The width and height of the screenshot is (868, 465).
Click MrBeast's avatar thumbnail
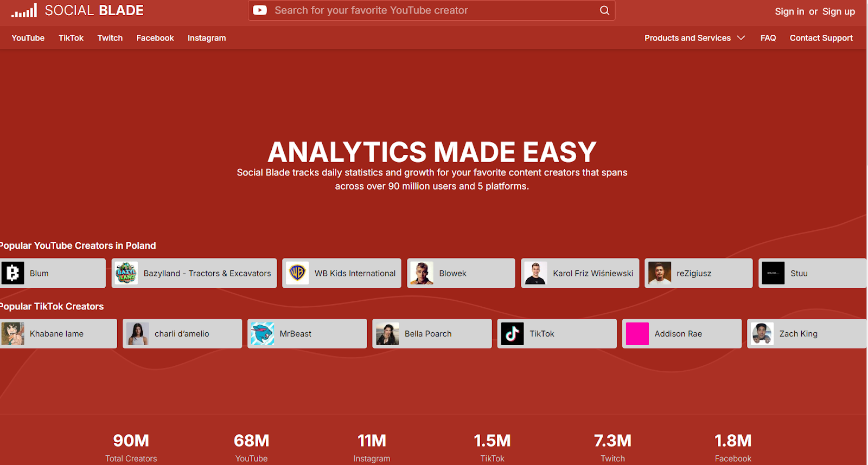(263, 334)
